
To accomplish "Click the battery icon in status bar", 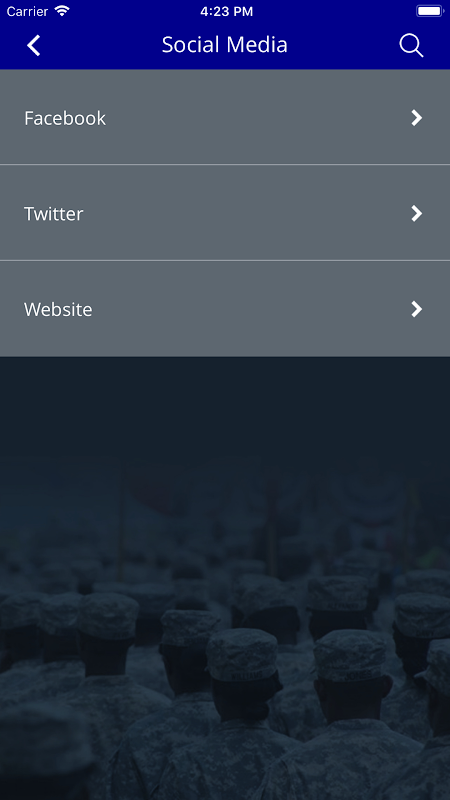I will 430,11.
